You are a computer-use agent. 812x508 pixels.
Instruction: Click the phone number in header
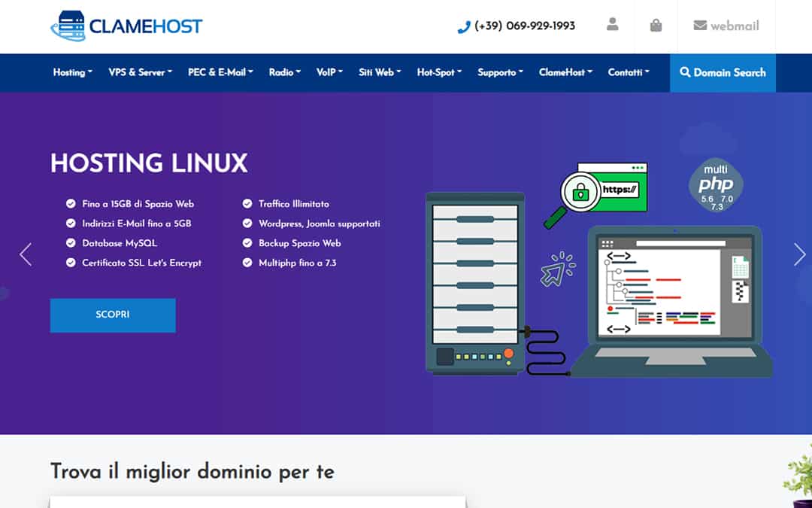click(x=517, y=26)
